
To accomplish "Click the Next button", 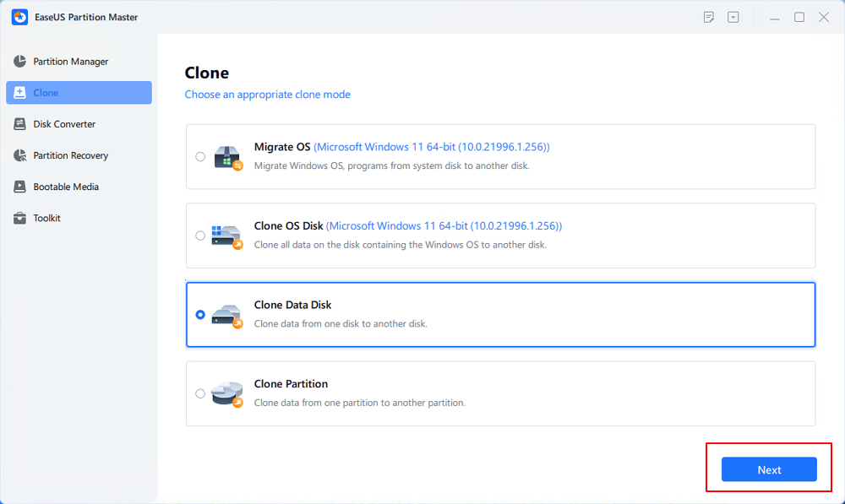I will (769, 469).
